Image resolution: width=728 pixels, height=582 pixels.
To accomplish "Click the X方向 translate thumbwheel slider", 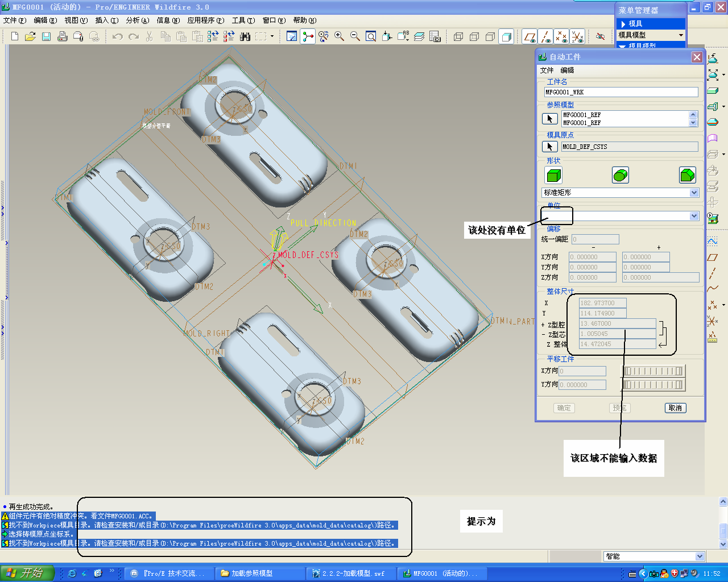I will click(x=653, y=371).
